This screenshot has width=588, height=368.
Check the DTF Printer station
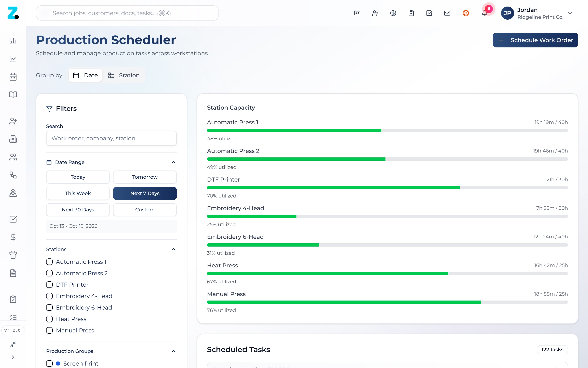click(x=49, y=285)
